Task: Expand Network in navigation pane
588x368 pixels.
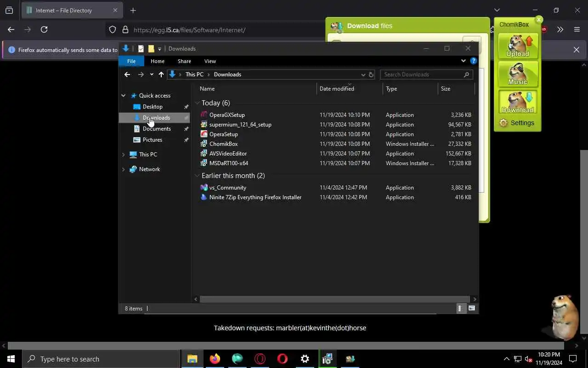Action: click(x=124, y=169)
